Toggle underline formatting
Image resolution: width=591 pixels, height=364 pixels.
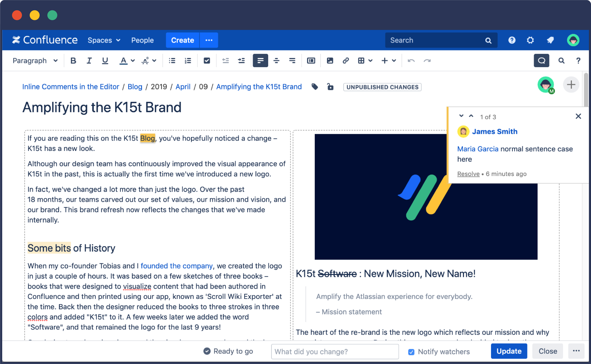click(x=105, y=61)
